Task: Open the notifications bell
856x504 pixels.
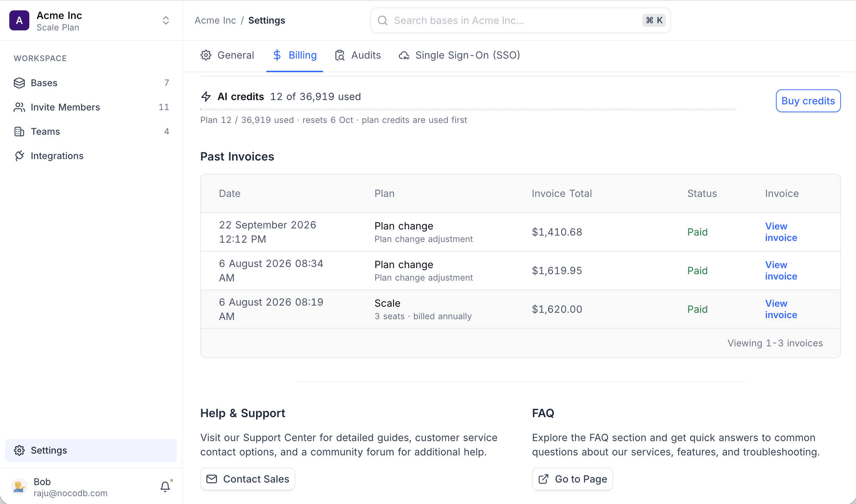Action: 165,486
